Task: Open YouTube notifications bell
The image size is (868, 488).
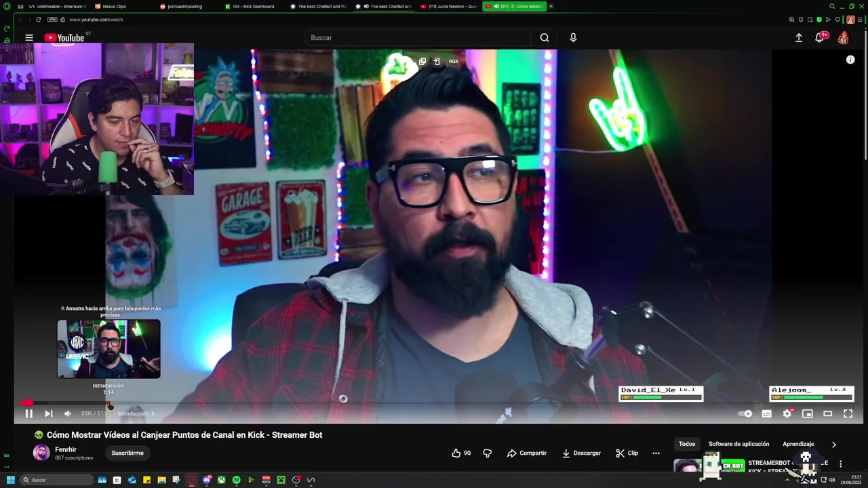Action: coord(820,38)
